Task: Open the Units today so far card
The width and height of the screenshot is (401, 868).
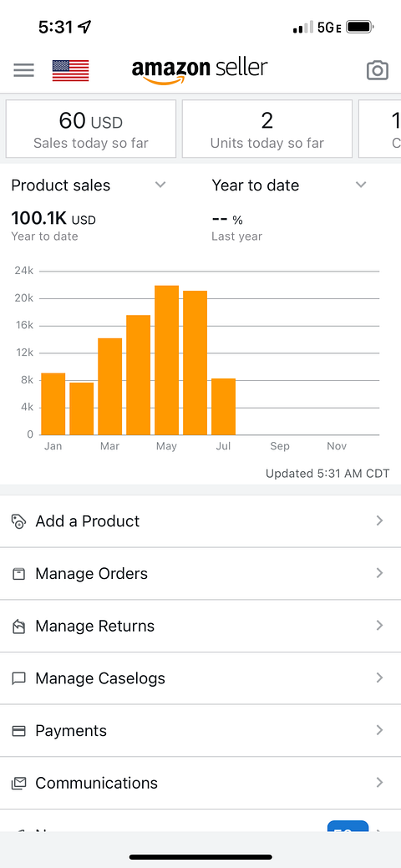Action: (267, 129)
